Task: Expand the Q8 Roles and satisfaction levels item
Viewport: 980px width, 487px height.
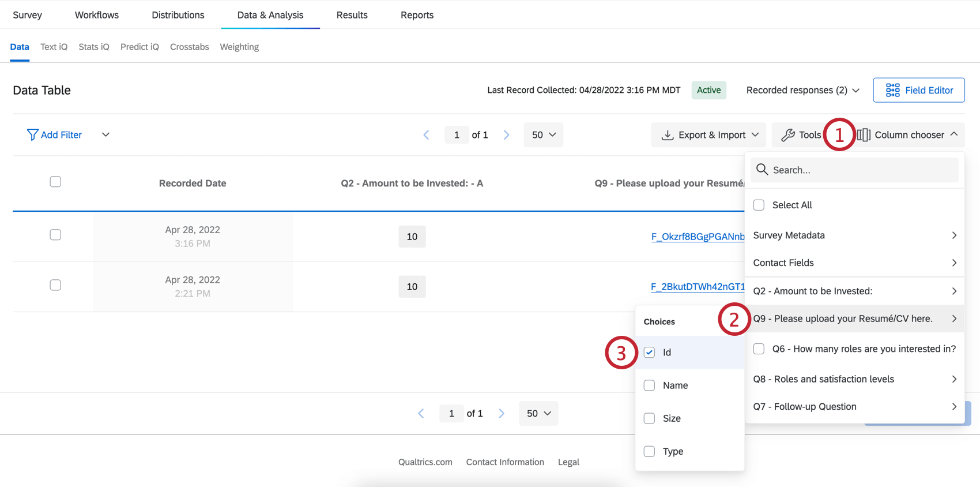Action: tap(854, 379)
